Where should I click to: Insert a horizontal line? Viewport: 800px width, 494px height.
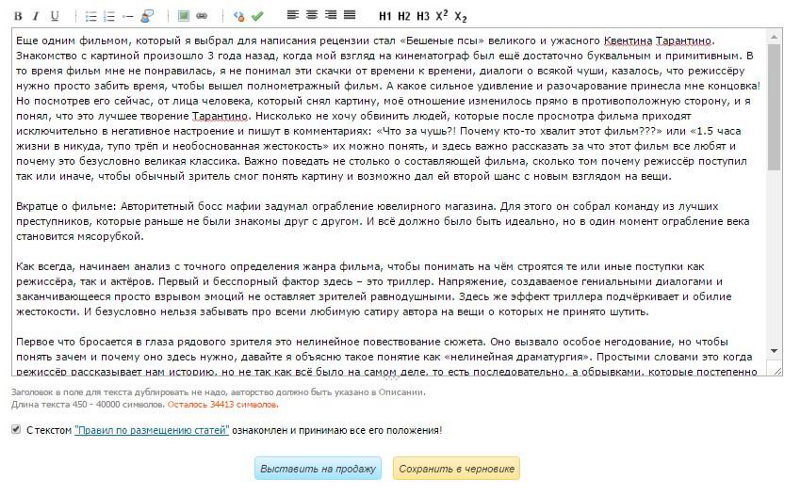[x=128, y=16]
